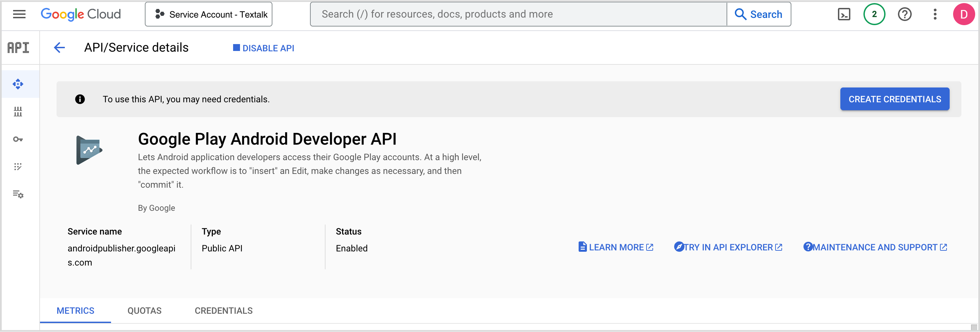
Task: Go back using the left arrow
Action: [x=59, y=48]
